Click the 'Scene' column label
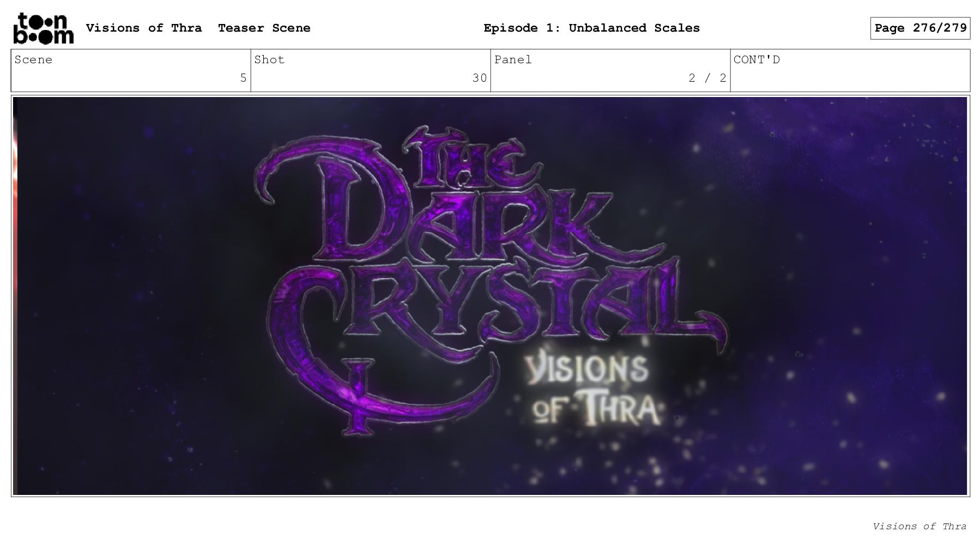This screenshot has height=544, width=980. pos(33,59)
